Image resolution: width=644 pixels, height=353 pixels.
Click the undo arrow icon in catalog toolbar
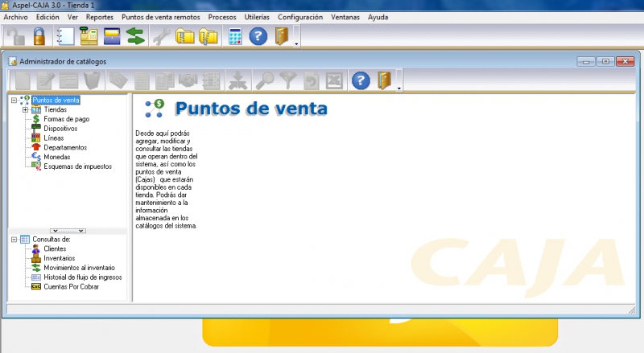click(x=311, y=80)
